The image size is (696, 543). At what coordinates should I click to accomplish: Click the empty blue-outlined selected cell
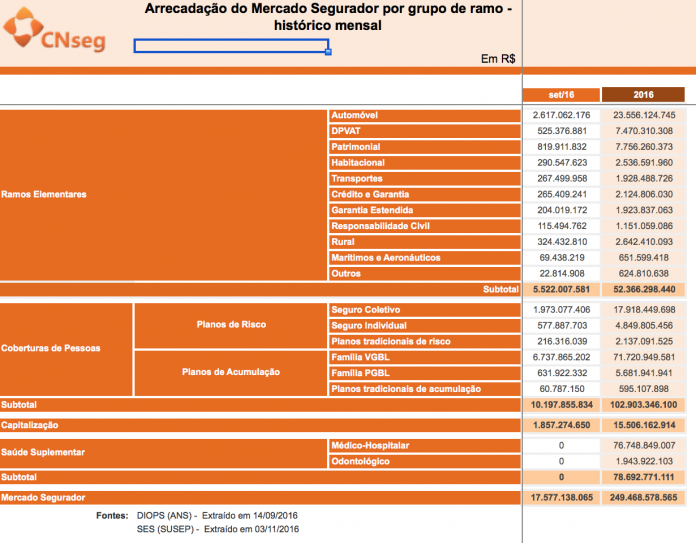[231, 46]
